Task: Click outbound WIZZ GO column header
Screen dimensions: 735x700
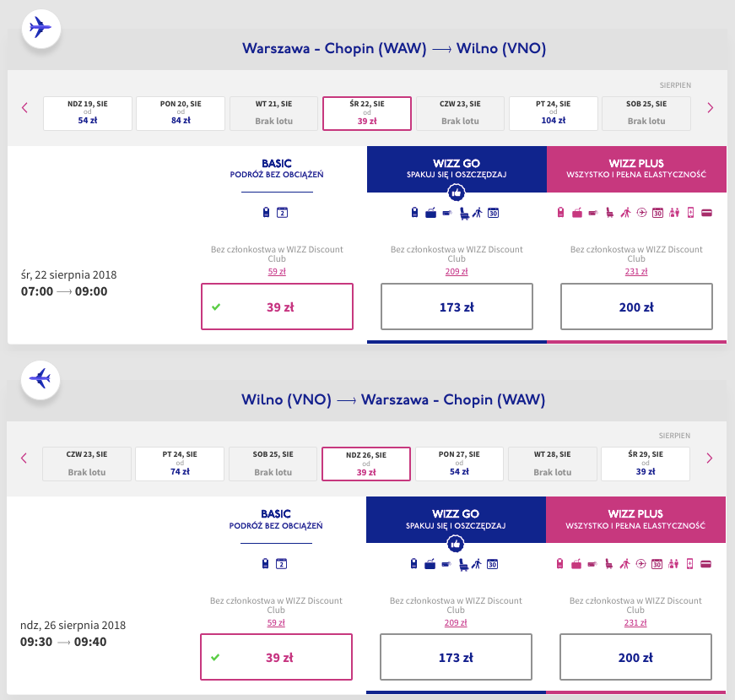Action: point(457,169)
